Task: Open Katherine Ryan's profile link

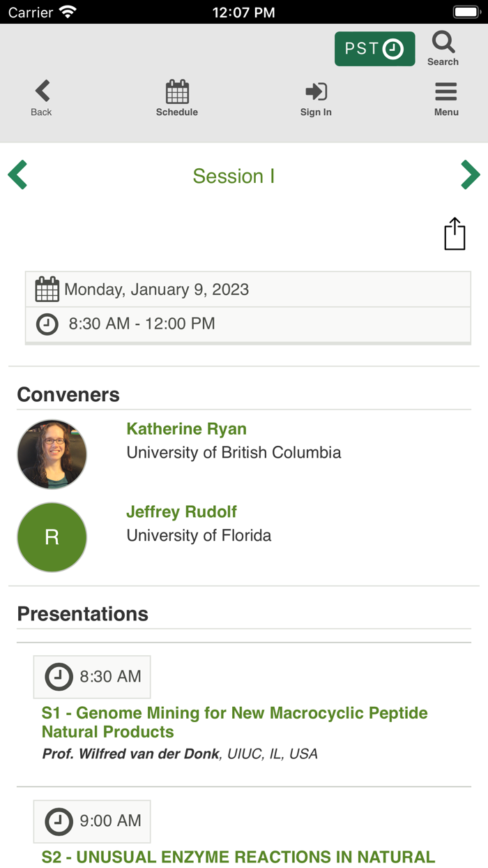Action: point(186,429)
